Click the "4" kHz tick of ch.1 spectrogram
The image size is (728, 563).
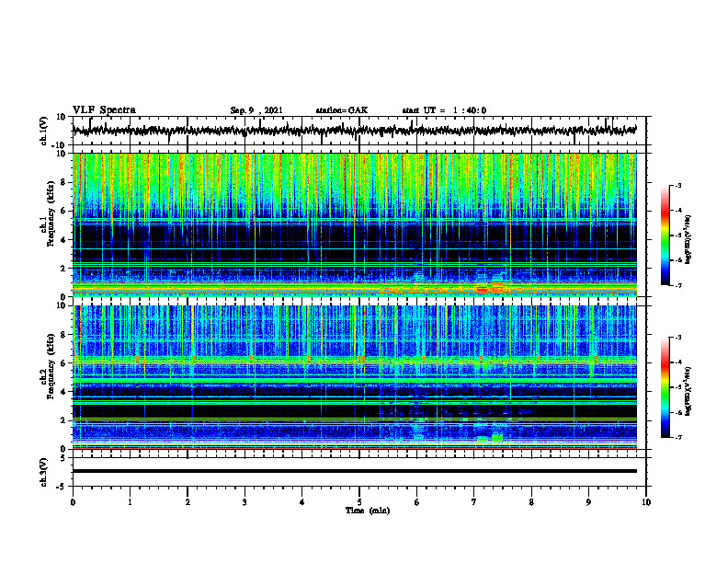pos(63,240)
